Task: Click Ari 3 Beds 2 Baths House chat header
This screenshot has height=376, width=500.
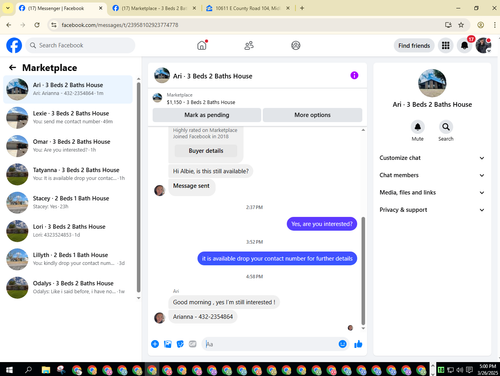Action: point(212,76)
